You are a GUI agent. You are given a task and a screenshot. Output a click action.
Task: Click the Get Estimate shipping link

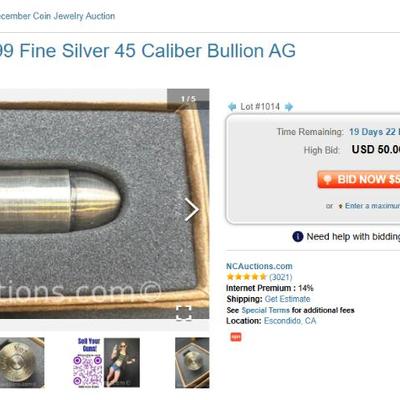287,299
